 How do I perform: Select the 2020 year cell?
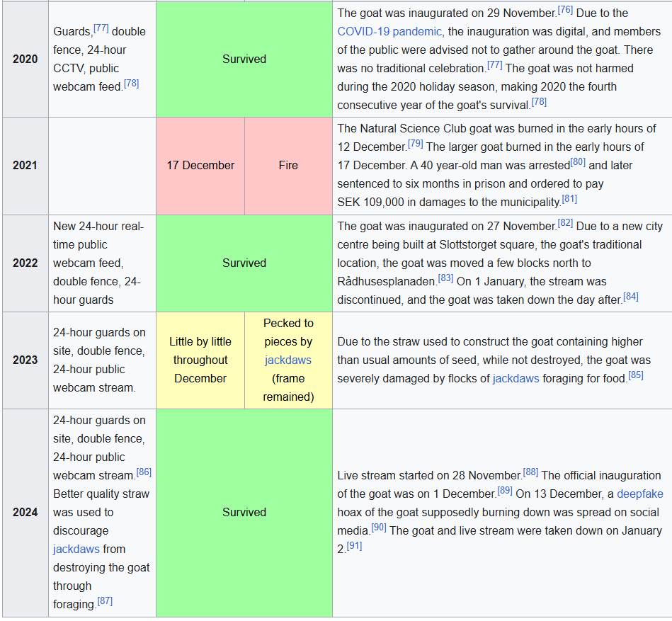(25, 59)
